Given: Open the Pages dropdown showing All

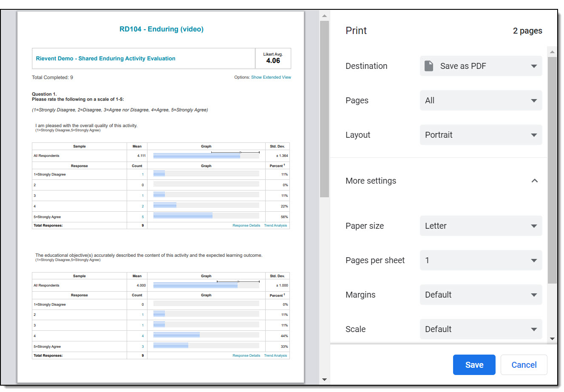Looking at the screenshot, I should click(x=481, y=100).
